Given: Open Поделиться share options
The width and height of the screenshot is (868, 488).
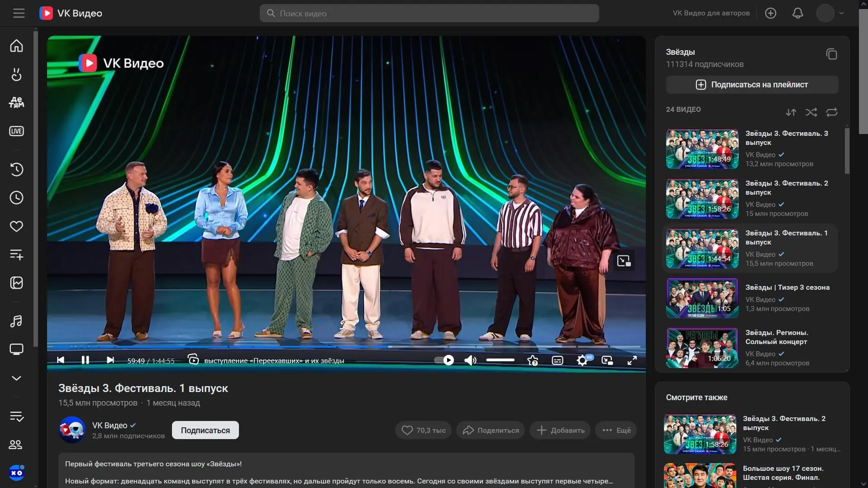Looking at the screenshot, I should click(x=491, y=430).
